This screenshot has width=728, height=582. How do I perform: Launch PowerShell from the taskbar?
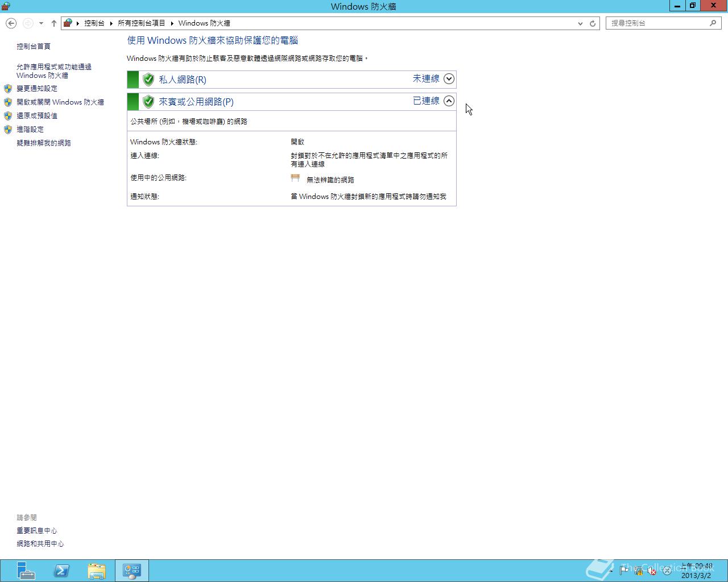61,571
